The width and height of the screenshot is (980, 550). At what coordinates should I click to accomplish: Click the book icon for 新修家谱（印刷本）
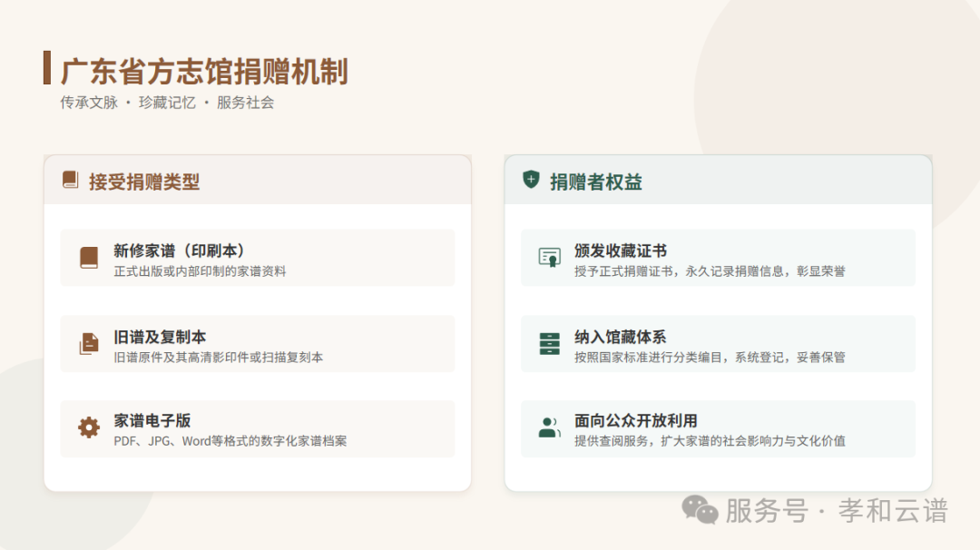[x=89, y=258]
